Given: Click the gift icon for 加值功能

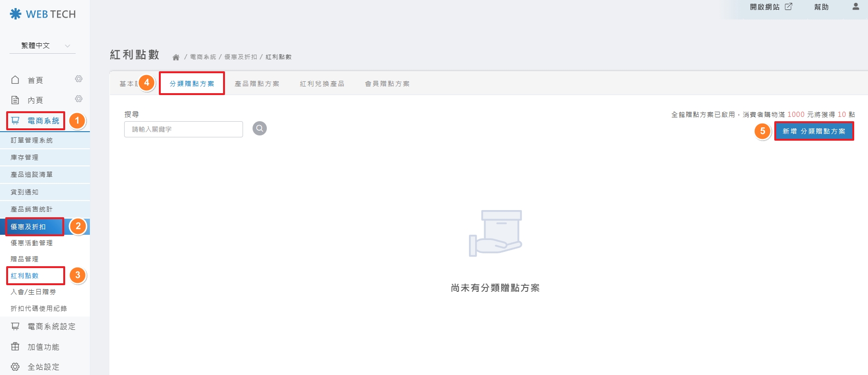Looking at the screenshot, I should 15,346.
